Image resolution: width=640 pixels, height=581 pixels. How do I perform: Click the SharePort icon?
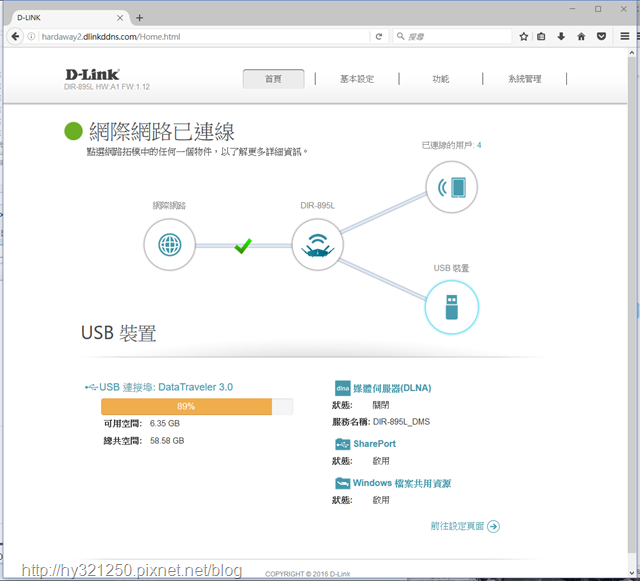(x=342, y=444)
